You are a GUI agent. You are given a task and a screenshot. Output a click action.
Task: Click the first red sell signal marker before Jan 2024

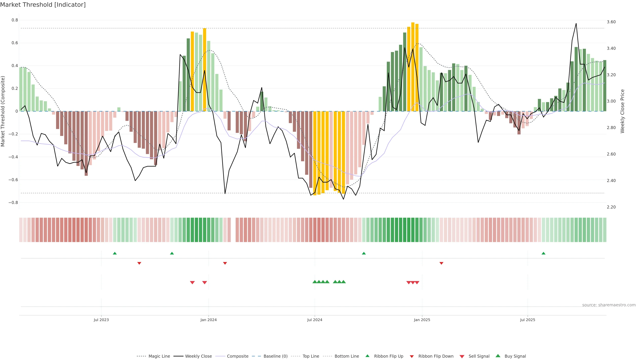[192, 283]
